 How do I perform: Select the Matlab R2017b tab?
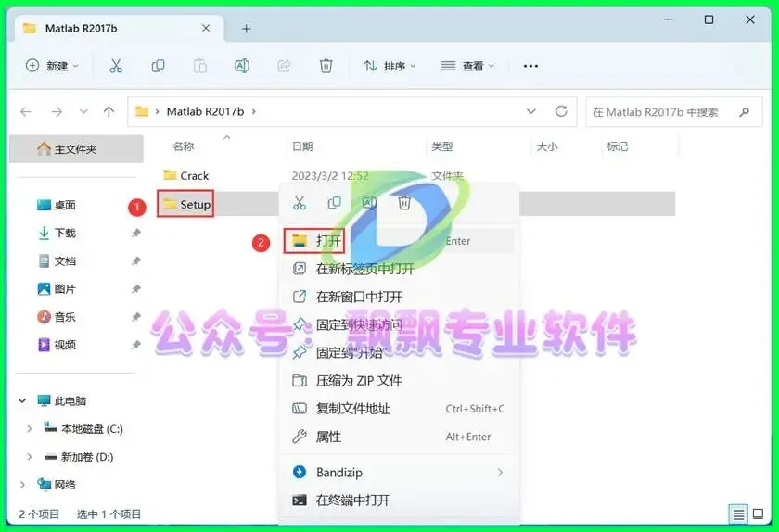pos(120,29)
